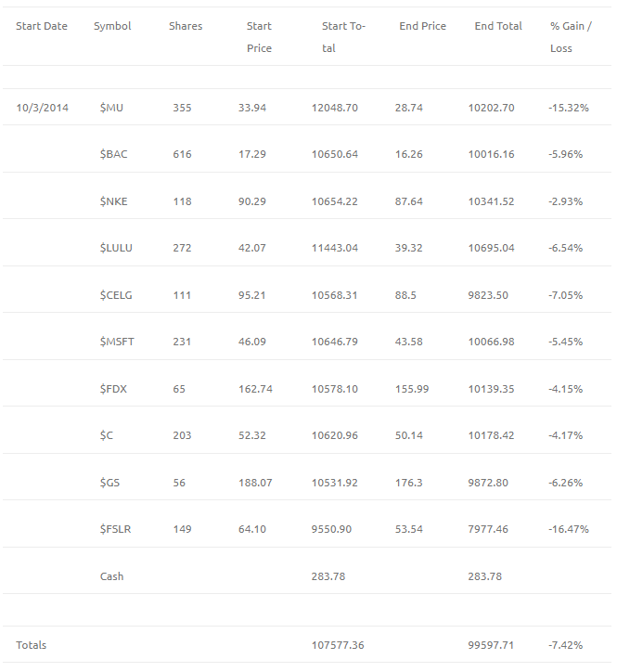Screen dimensions: 617x672
Task: Select the $MU ticker symbol
Action: tap(111, 108)
